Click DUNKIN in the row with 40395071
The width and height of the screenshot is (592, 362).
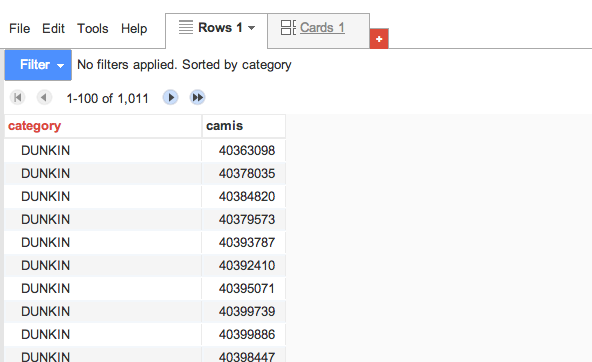(x=46, y=289)
